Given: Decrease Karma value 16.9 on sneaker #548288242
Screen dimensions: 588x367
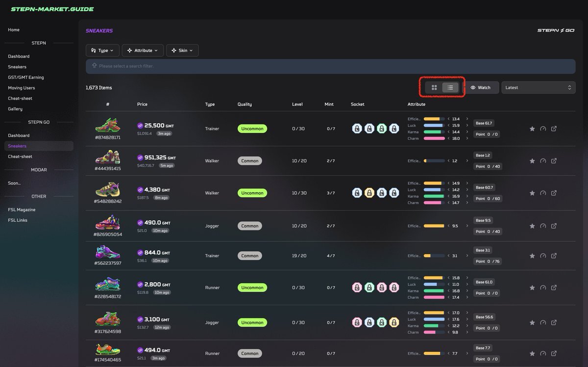Looking at the screenshot, I should [x=449, y=196].
